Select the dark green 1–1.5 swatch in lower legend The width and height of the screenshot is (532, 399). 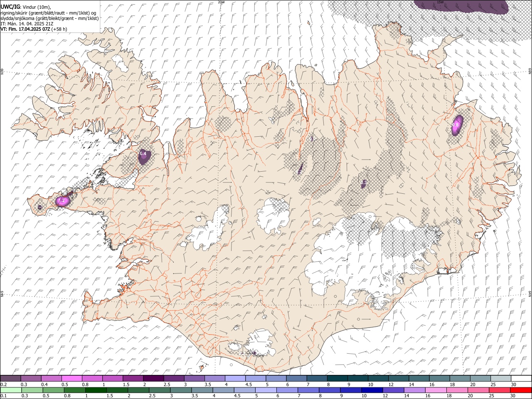(96, 390)
